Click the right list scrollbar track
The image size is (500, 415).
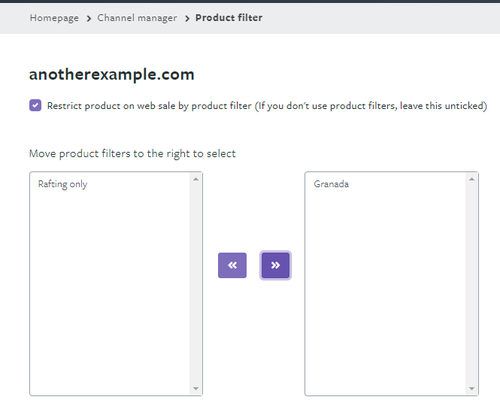471,283
